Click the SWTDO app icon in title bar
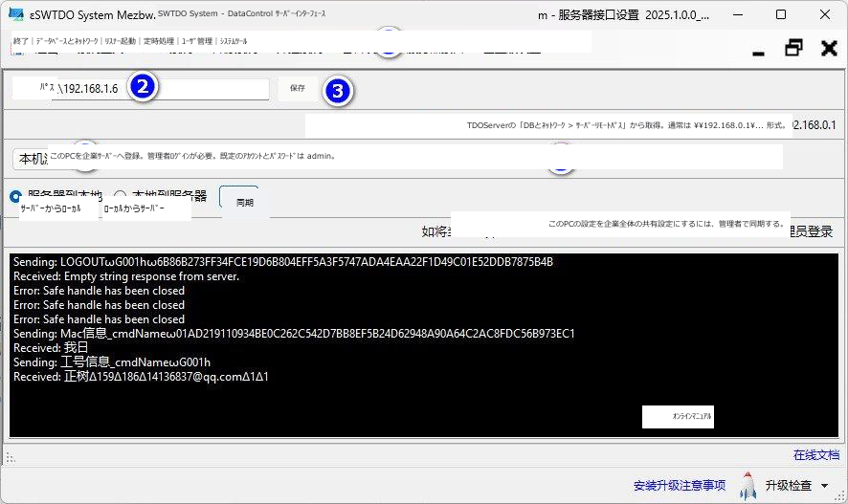This screenshot has height=504, width=848. coord(16,14)
